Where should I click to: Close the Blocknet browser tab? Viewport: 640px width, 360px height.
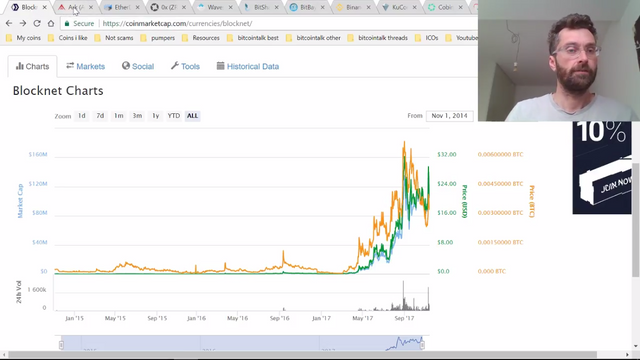44,7
